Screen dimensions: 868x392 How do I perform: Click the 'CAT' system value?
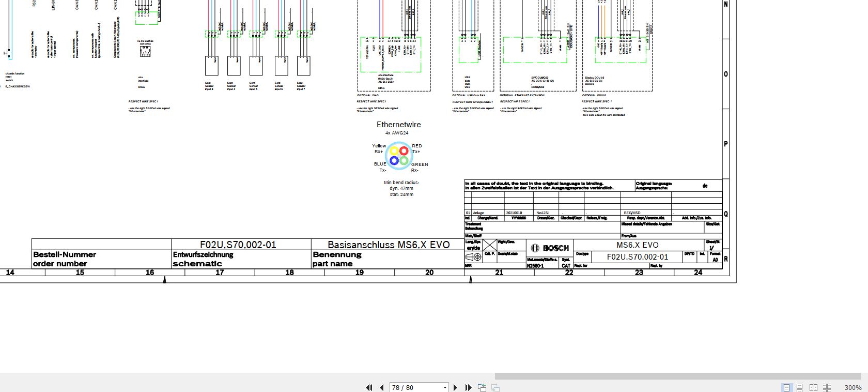click(566, 266)
